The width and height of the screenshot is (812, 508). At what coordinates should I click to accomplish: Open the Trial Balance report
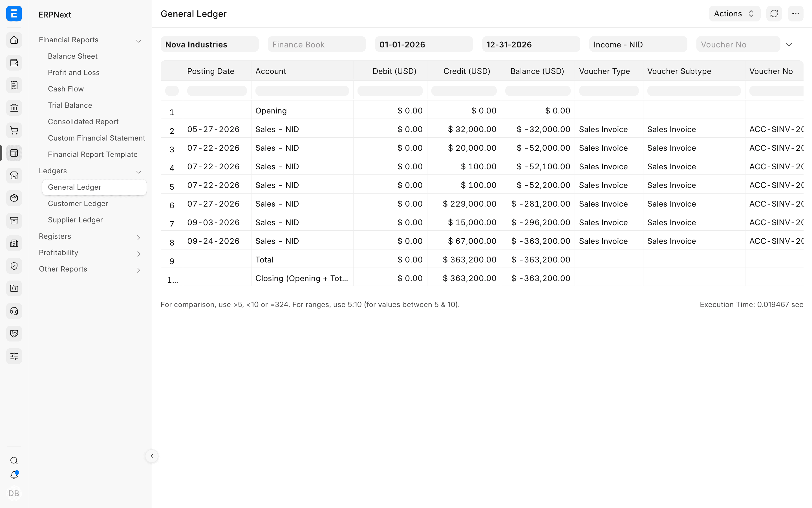(70, 105)
